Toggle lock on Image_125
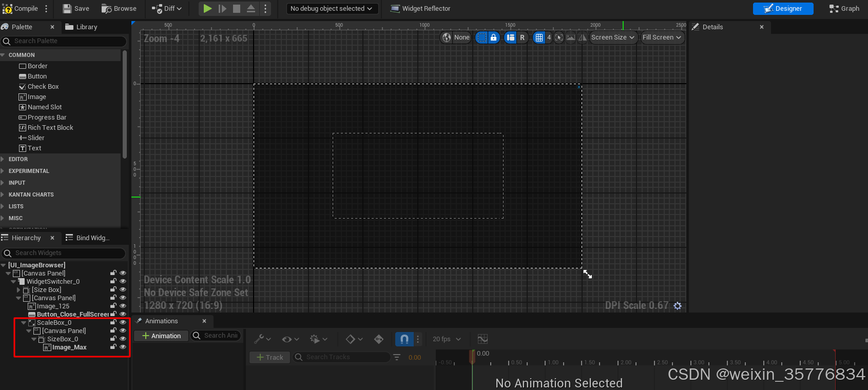The image size is (868, 390). click(x=113, y=306)
